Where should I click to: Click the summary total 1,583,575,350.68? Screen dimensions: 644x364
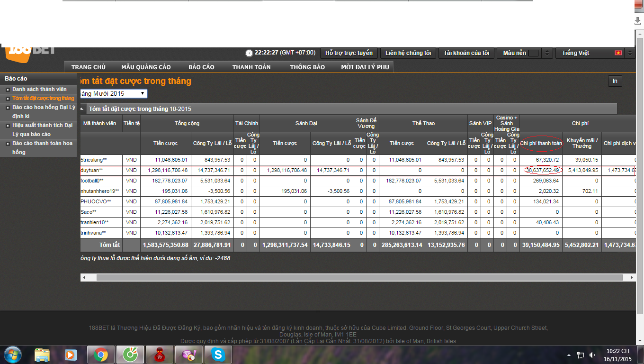(x=166, y=245)
